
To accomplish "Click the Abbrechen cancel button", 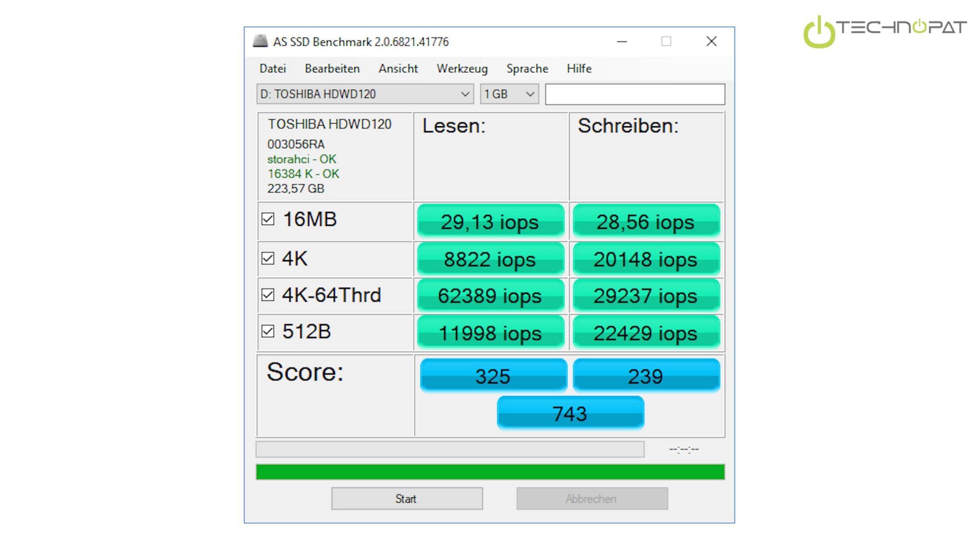I will point(592,499).
